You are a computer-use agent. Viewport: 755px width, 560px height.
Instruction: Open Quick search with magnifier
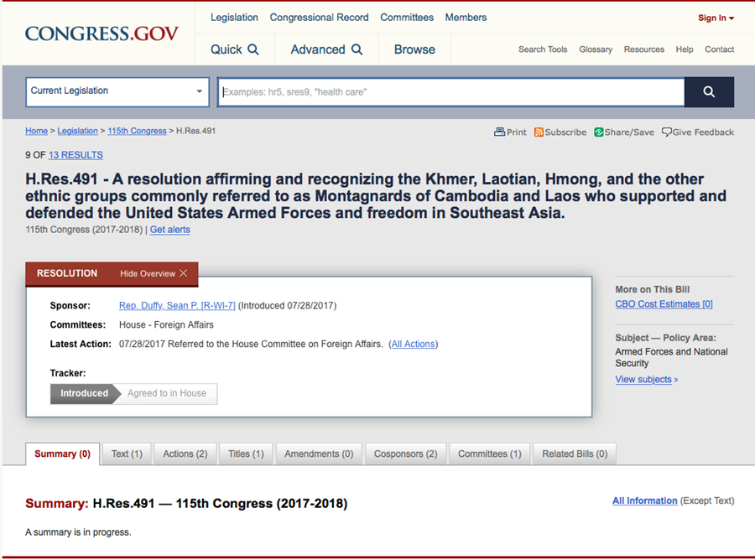point(234,49)
